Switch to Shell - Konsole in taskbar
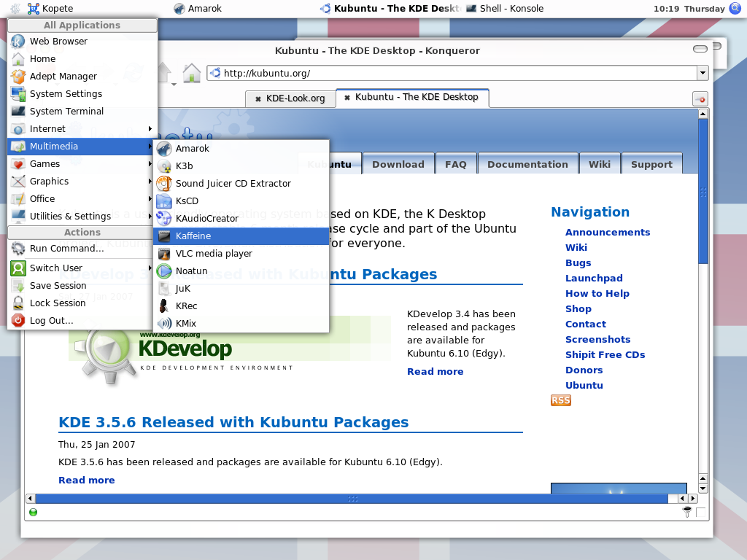Image resolution: width=747 pixels, height=560 pixels. 505,8
